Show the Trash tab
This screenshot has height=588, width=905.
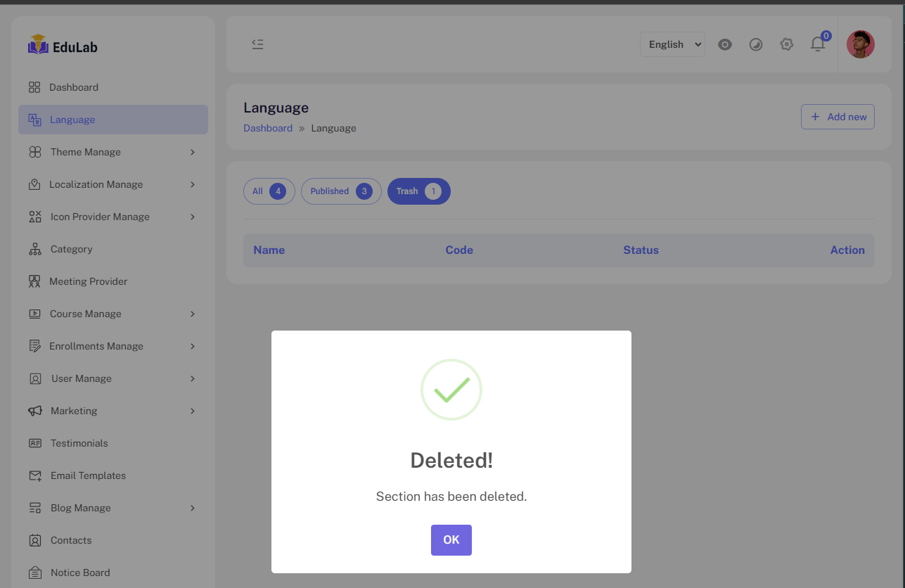point(418,191)
